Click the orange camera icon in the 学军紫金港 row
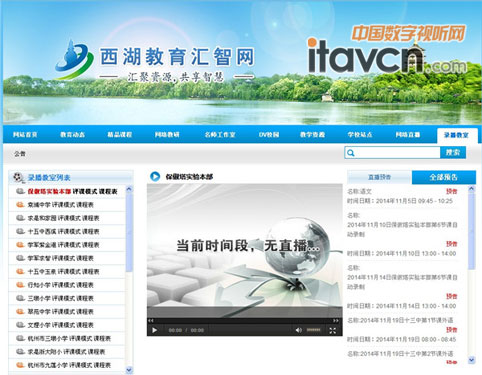 20,245
